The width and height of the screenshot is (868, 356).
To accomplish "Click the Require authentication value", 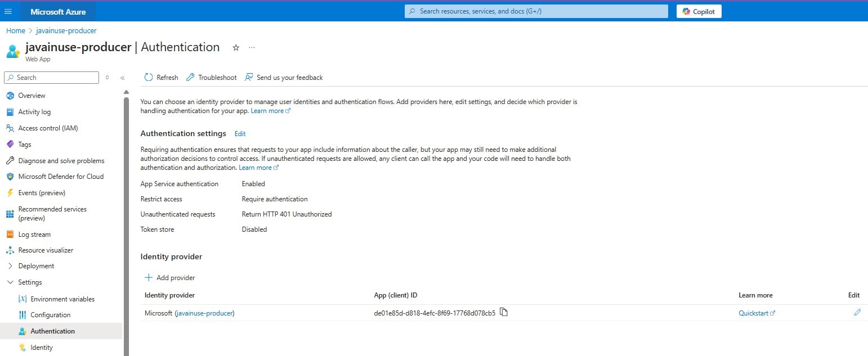I will [x=275, y=199].
